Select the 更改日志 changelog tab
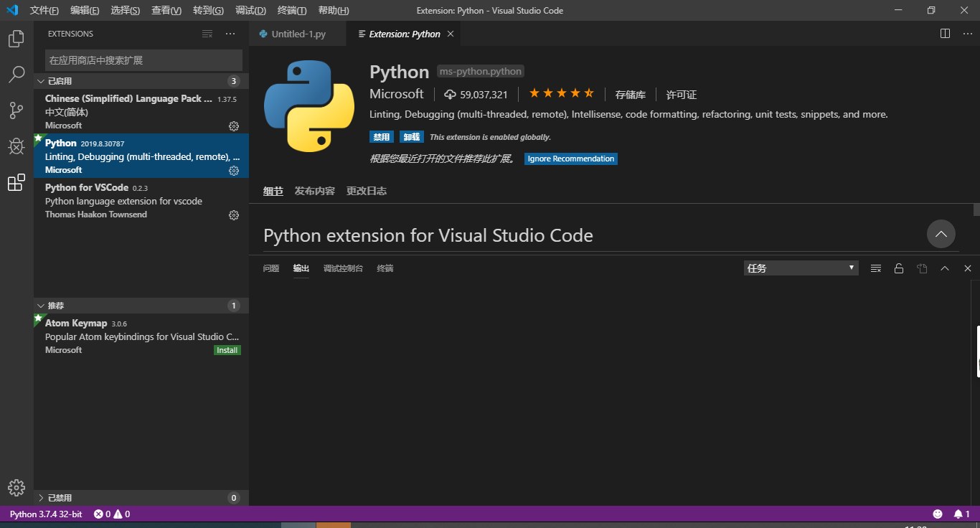Image resolution: width=980 pixels, height=528 pixels. click(367, 191)
